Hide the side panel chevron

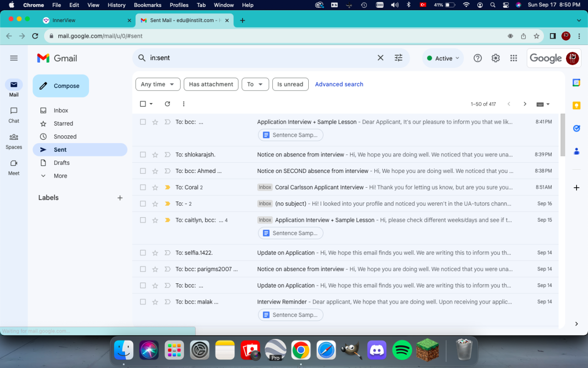click(x=577, y=324)
